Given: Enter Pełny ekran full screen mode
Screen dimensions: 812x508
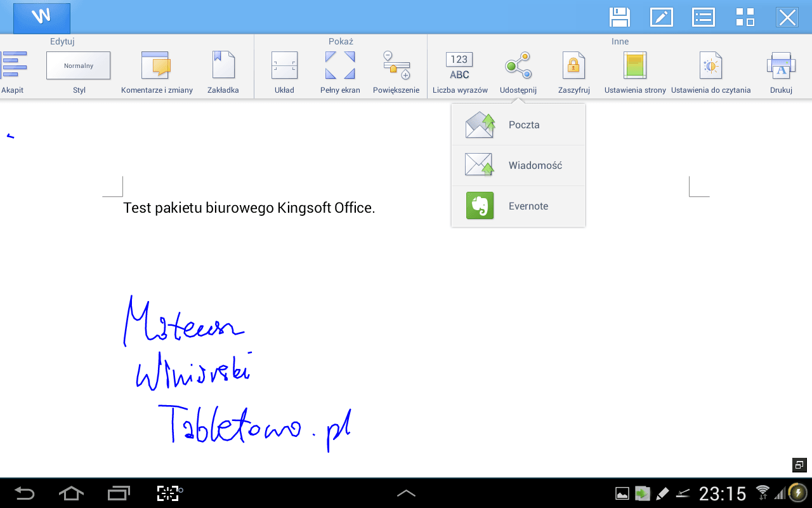Looking at the screenshot, I should click(x=340, y=72).
